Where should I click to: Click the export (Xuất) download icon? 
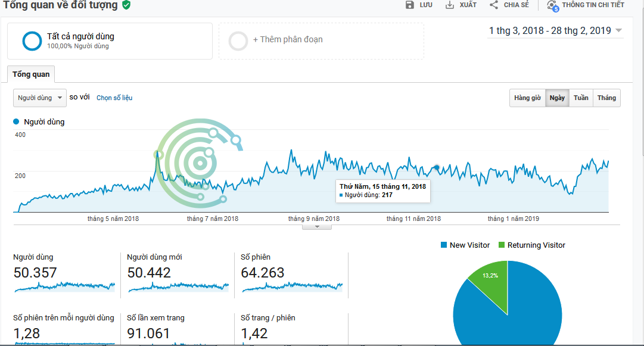pos(450,5)
